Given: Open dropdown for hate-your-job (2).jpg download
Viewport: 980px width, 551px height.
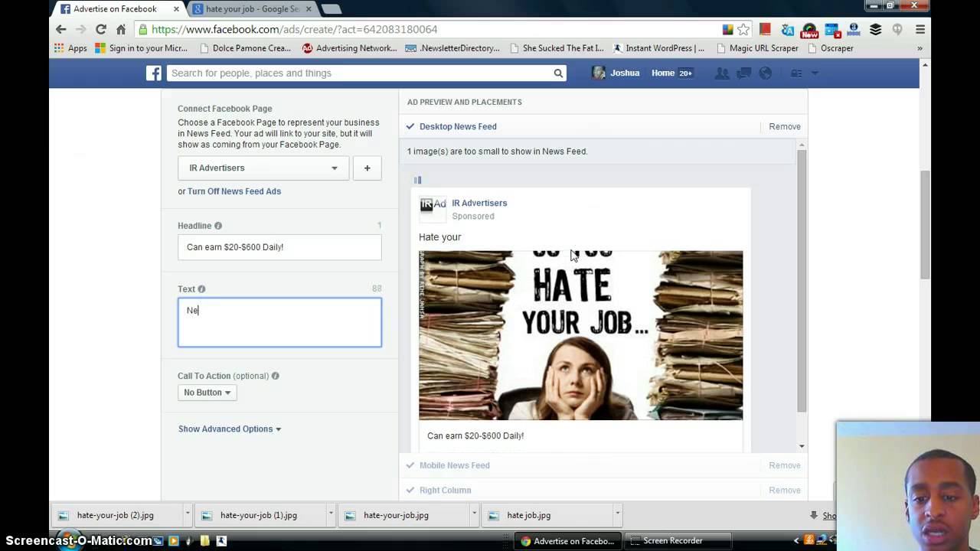Looking at the screenshot, I should coord(187,515).
